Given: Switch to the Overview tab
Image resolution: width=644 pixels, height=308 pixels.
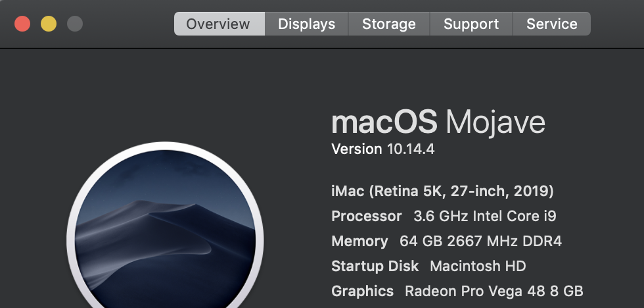Looking at the screenshot, I should click(218, 24).
